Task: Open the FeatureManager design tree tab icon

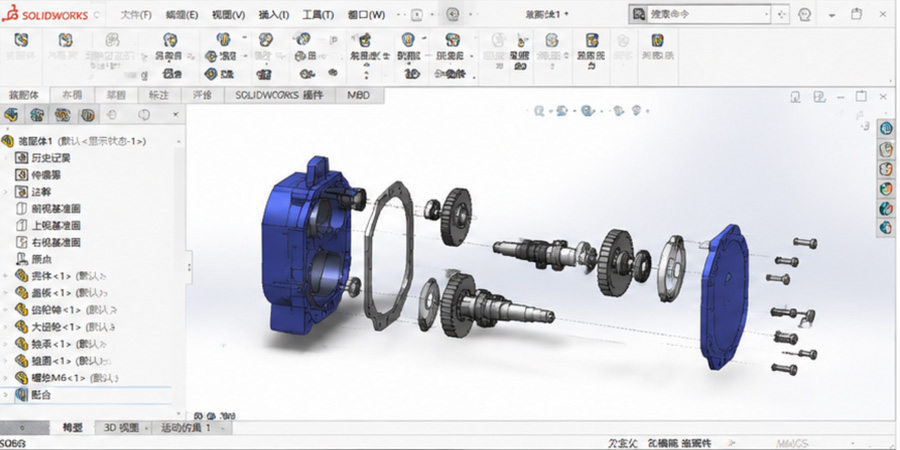Action: pyautogui.click(x=11, y=115)
